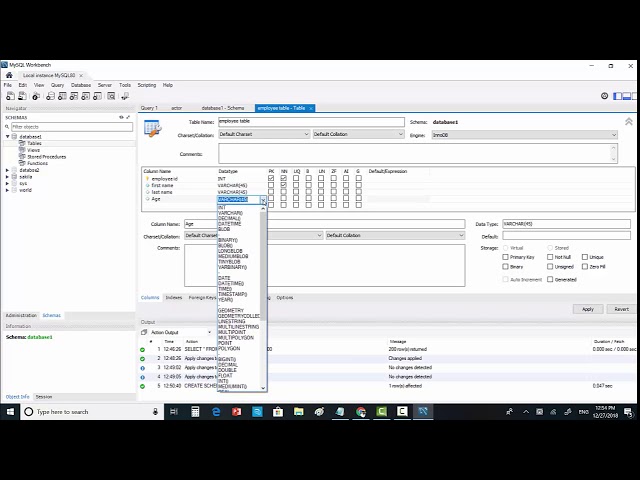Open File Explorer from the taskbar
The image size is (640, 480).
point(298,412)
